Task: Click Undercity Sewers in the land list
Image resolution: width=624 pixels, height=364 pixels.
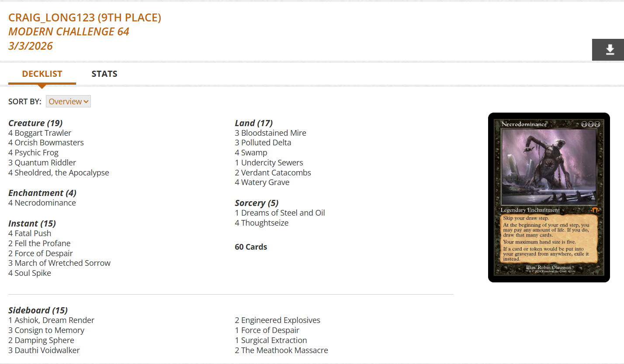Action: click(x=272, y=163)
